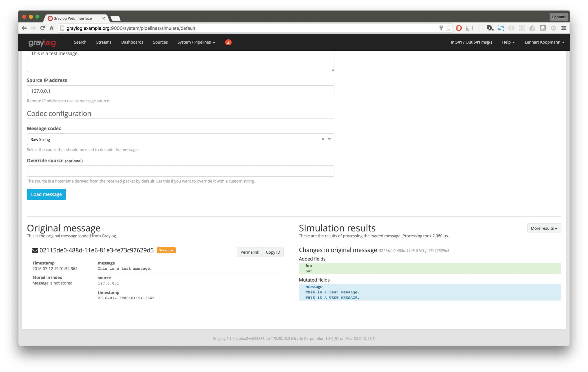Click the browser reload icon
Viewport: 588px width, 372px height.
42,28
